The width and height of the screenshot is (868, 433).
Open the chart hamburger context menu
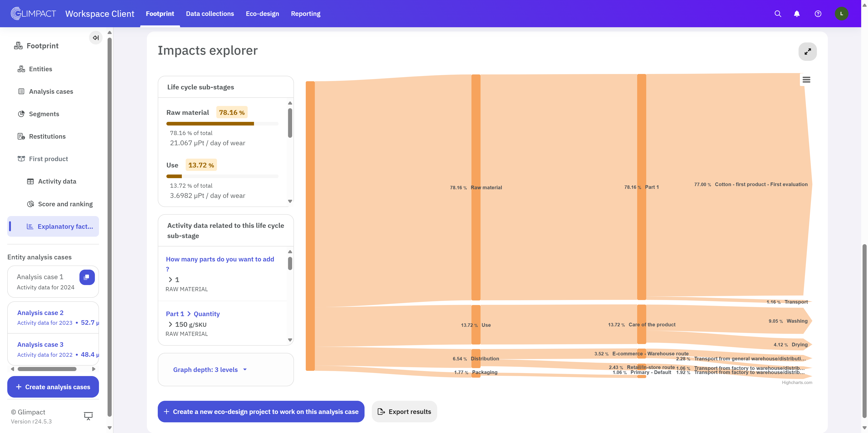pyautogui.click(x=806, y=80)
